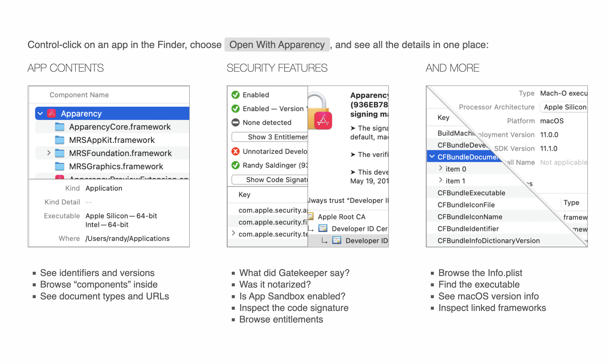
Task: Choose Open With Apparency from the context menu
Action: click(x=276, y=45)
